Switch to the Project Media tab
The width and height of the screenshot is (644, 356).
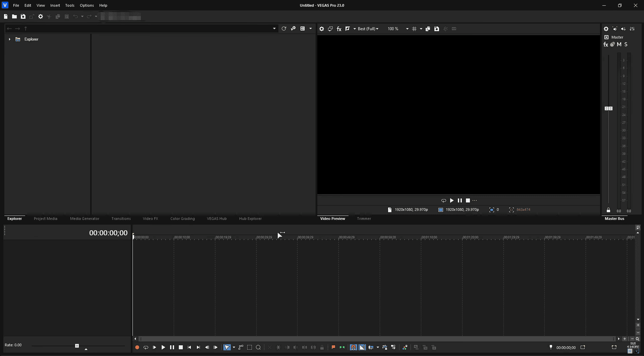pos(46,219)
